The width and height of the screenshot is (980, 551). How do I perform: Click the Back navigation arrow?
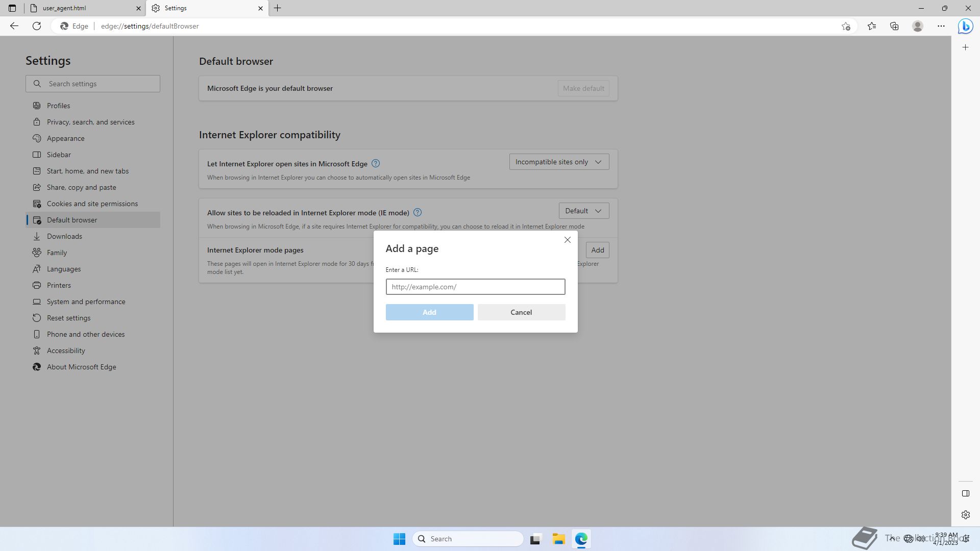pos(14,26)
